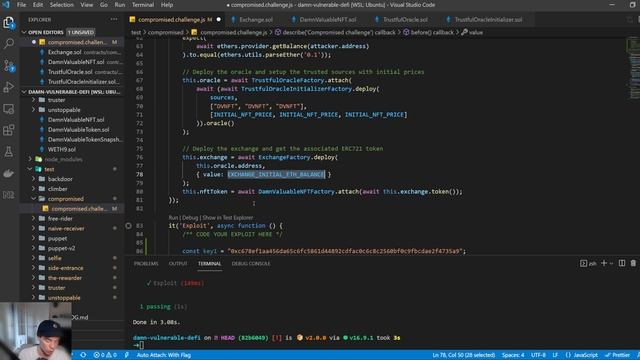
Task: Open Run and Debug view
Action: coord(9,87)
